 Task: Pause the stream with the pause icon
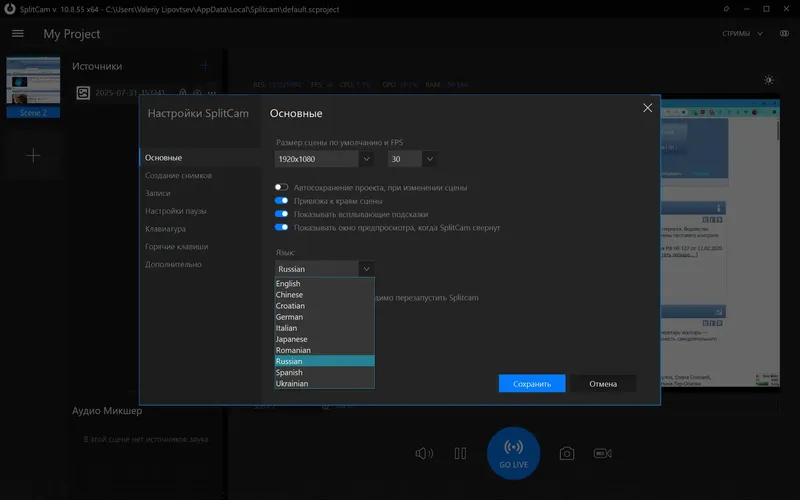460,453
